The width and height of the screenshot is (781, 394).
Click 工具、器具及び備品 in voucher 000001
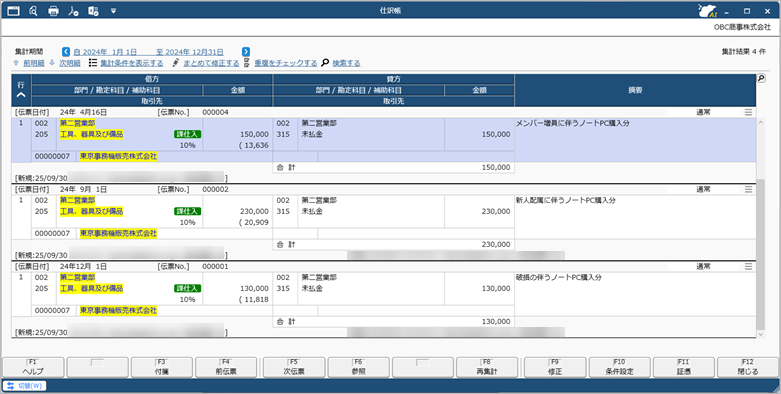pyautogui.click(x=91, y=289)
